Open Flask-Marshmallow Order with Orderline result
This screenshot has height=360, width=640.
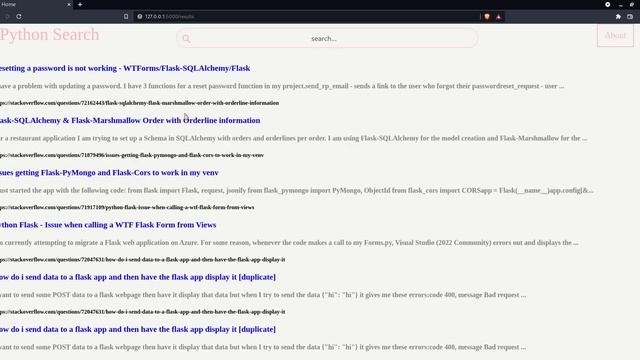[x=130, y=120]
